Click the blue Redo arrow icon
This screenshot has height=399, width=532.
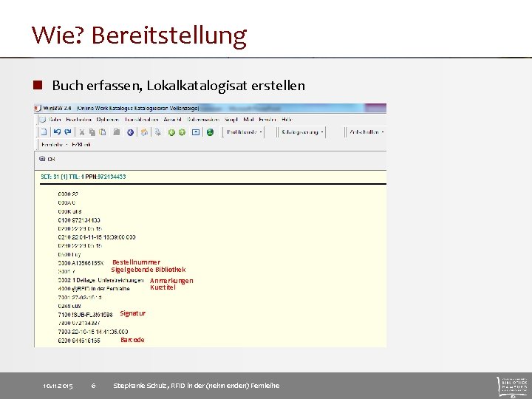[x=68, y=132]
